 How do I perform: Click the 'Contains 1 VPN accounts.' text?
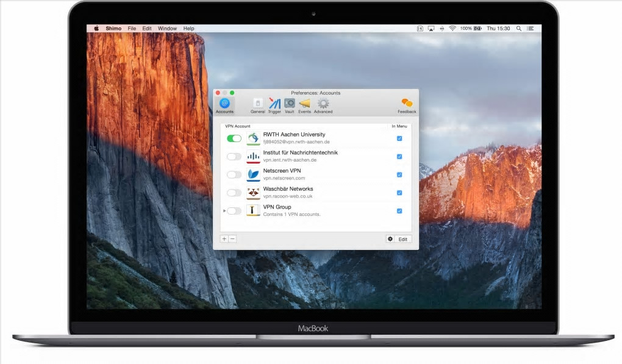pos(291,215)
